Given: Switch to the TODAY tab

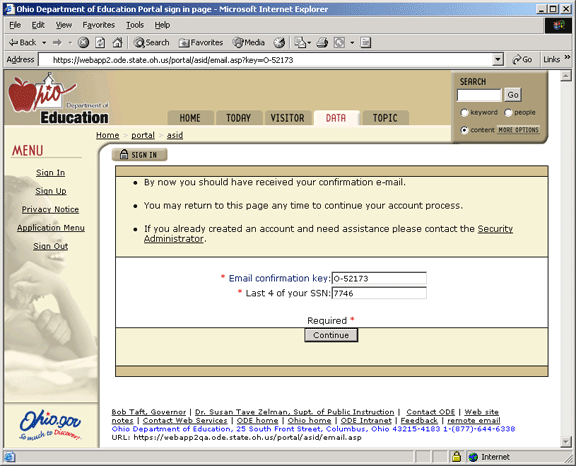Looking at the screenshot, I should click(x=239, y=118).
